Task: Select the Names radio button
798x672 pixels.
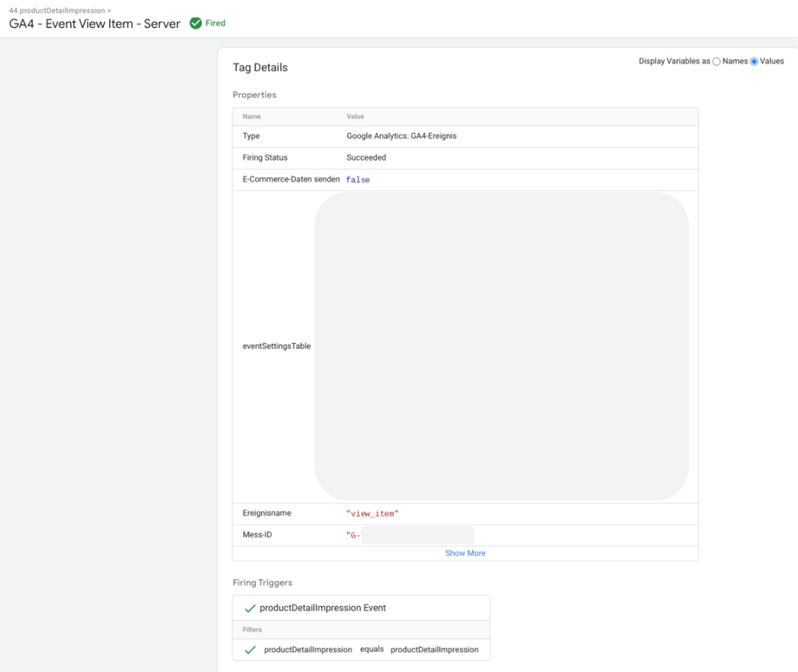Action: (x=716, y=61)
